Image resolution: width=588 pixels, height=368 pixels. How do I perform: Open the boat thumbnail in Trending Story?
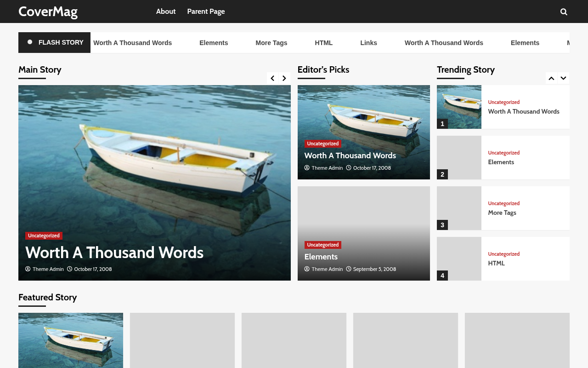(x=459, y=107)
